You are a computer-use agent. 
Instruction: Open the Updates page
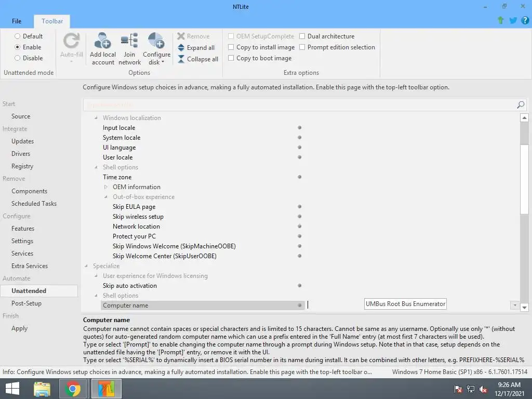point(22,141)
